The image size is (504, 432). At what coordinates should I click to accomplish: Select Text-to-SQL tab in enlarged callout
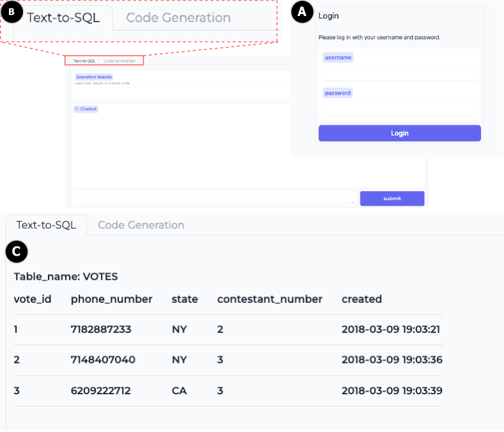63,17
